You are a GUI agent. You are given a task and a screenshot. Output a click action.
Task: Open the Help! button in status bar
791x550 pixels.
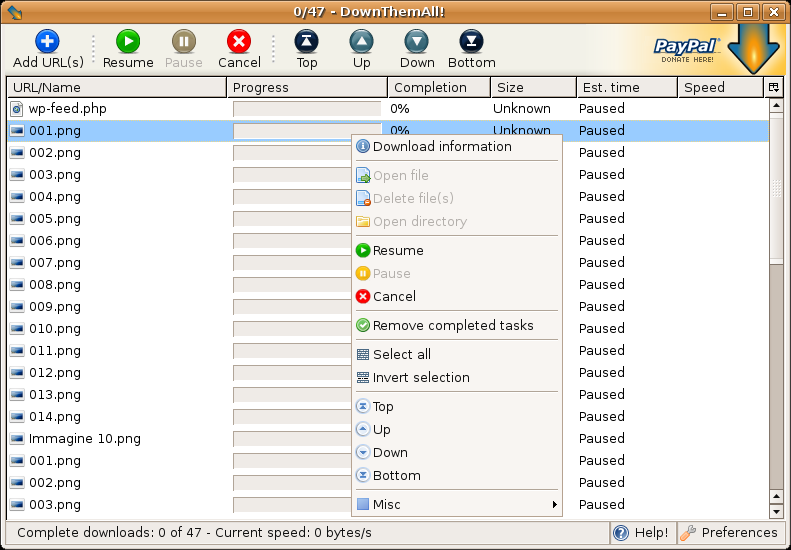tap(642, 533)
